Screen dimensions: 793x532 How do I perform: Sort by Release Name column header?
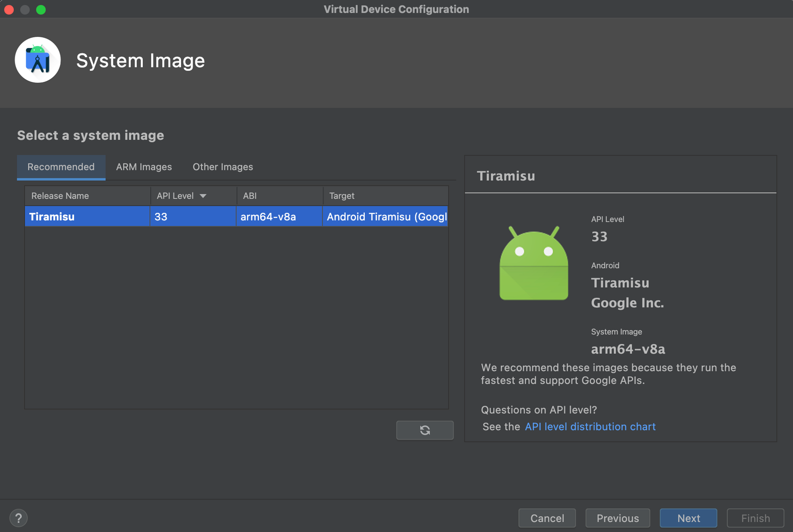60,196
